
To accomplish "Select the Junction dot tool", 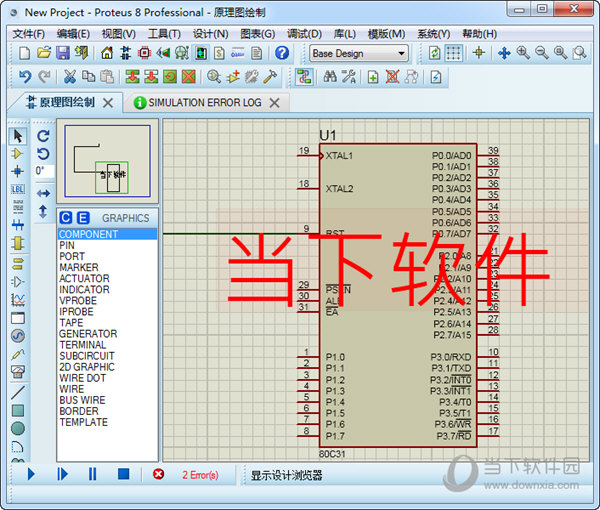I will coord(18,171).
